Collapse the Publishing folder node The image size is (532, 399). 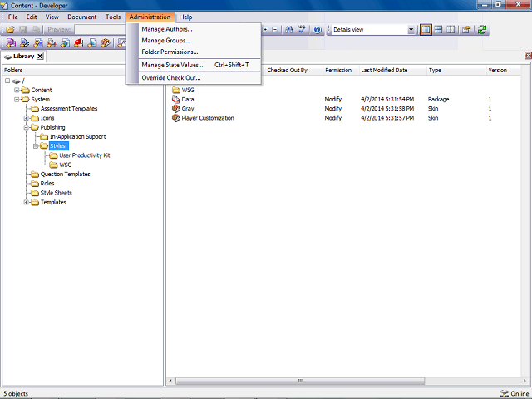pos(26,127)
